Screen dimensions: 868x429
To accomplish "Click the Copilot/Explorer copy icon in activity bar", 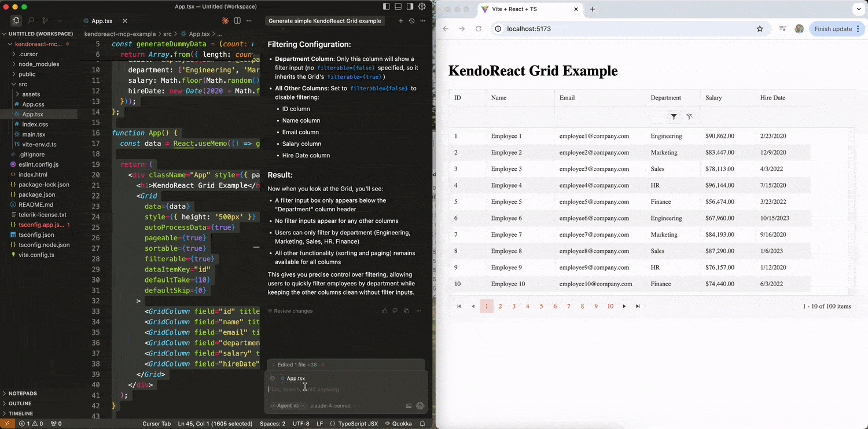I will pyautogui.click(x=16, y=20).
